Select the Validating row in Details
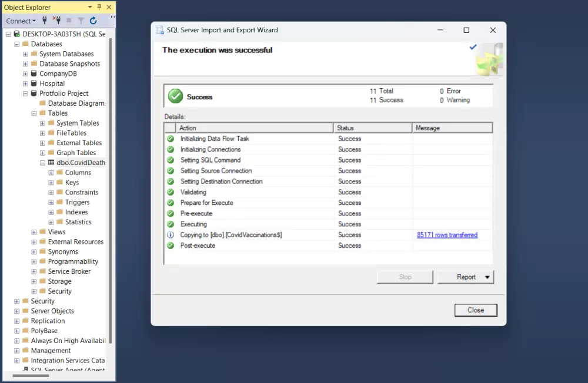588x383 pixels. (x=328, y=192)
